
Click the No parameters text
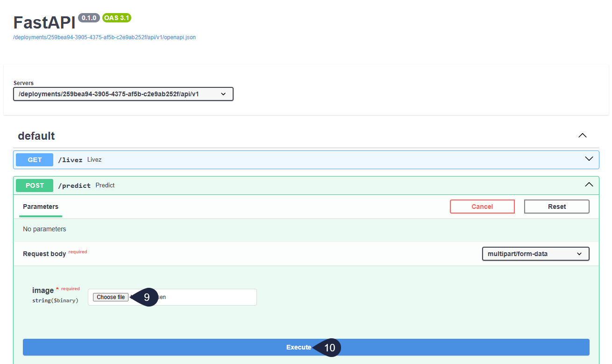point(44,229)
